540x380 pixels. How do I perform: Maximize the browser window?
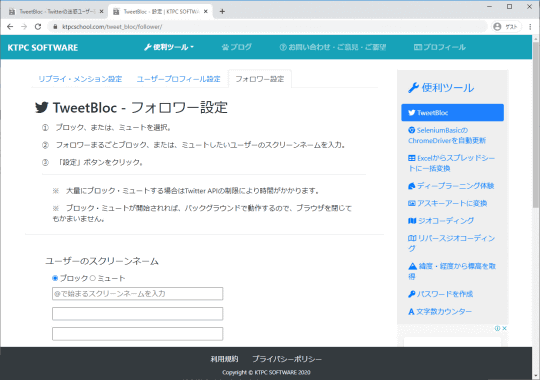(x=510, y=7)
